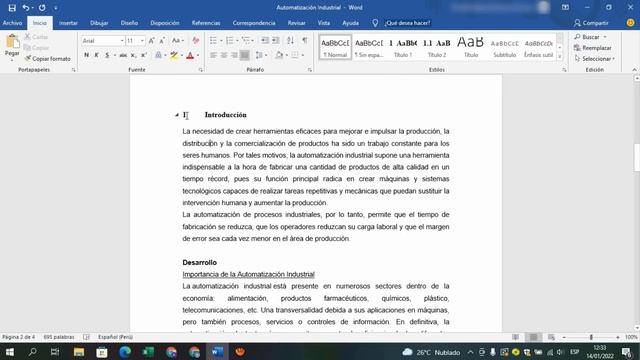Click '¿Qué desea hacer?' search box
This screenshot has height=360, width=640.
407,23
